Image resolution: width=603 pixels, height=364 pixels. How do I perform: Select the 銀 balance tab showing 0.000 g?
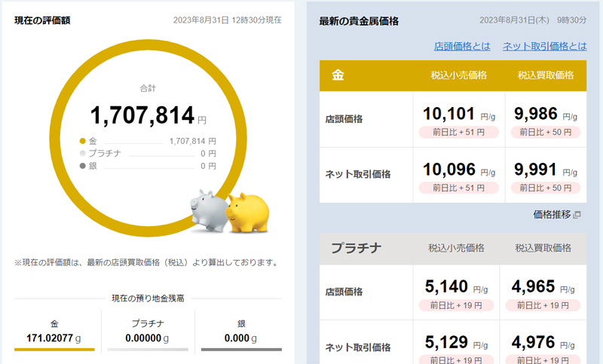pyautogui.click(x=241, y=332)
